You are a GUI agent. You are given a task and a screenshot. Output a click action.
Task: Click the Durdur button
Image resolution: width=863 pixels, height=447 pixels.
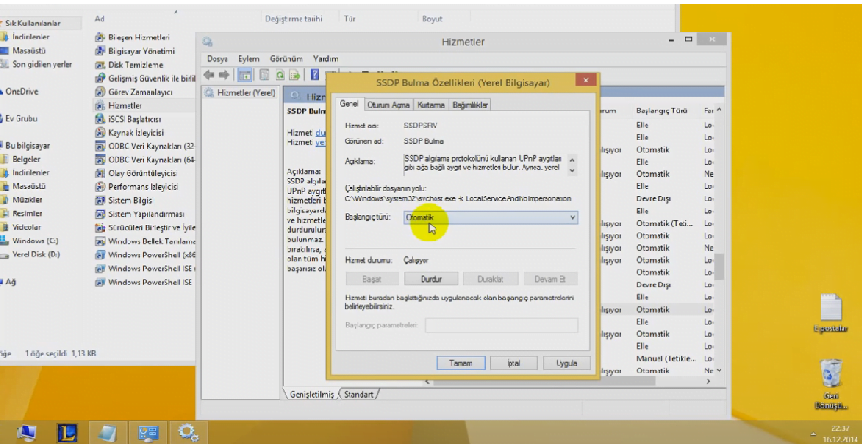click(x=431, y=279)
